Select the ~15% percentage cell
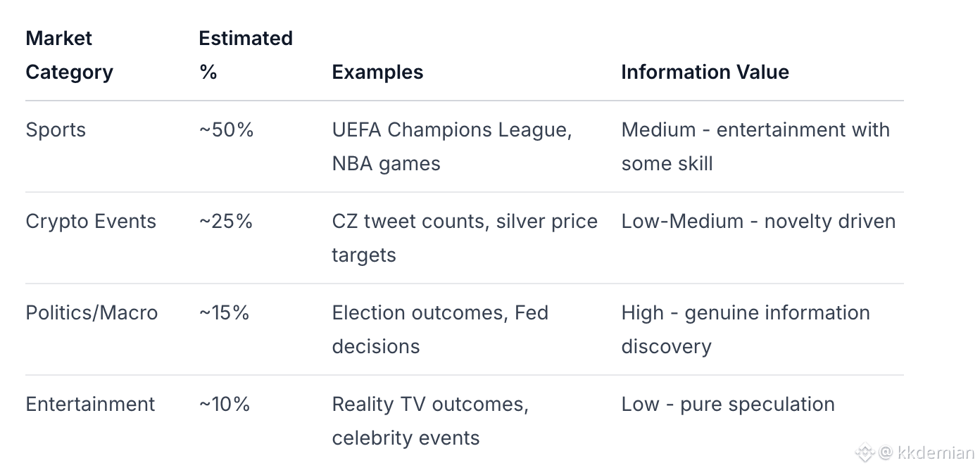Image resolution: width=980 pixels, height=470 pixels. [x=224, y=312]
